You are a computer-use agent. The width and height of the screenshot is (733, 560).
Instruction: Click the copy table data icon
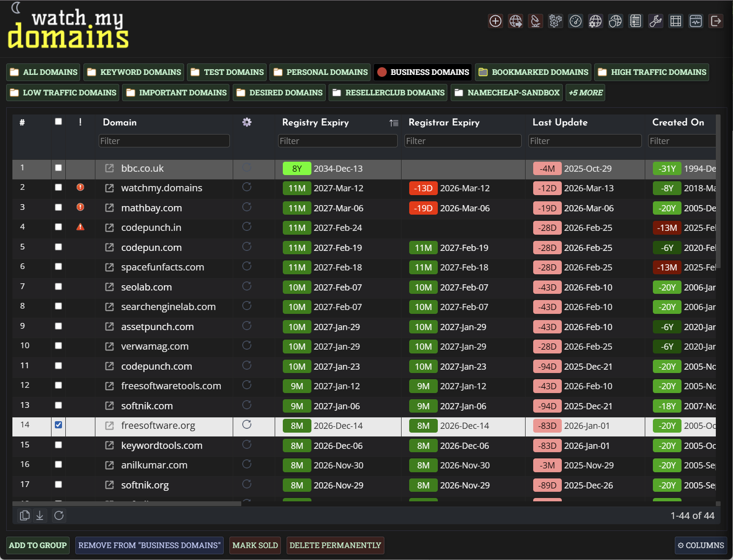(x=24, y=516)
